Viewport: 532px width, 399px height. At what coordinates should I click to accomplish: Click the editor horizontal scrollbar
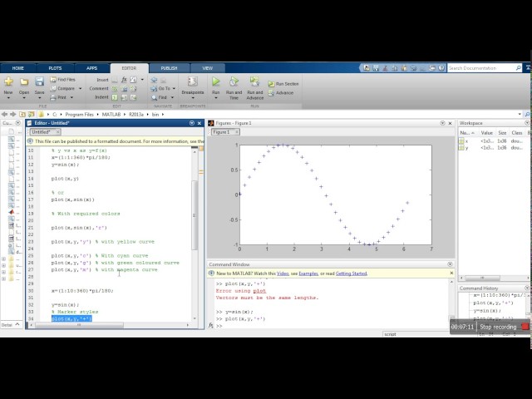[x=79, y=325]
